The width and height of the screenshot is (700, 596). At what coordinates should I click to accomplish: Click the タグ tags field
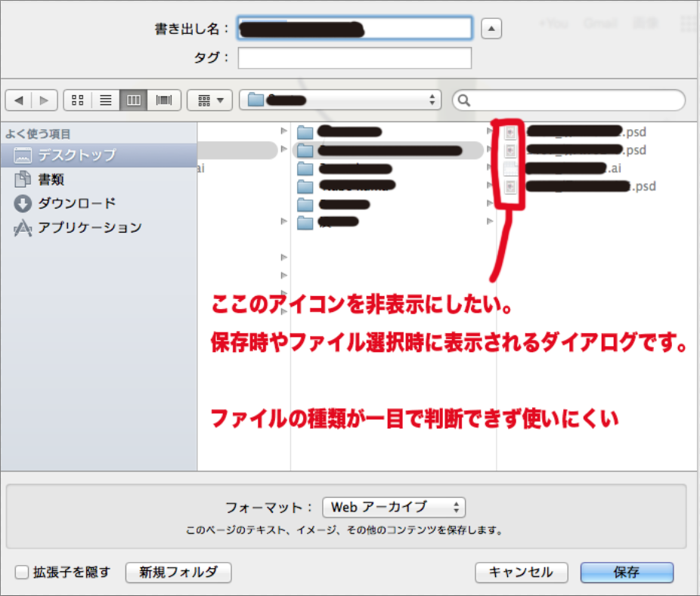point(355,58)
